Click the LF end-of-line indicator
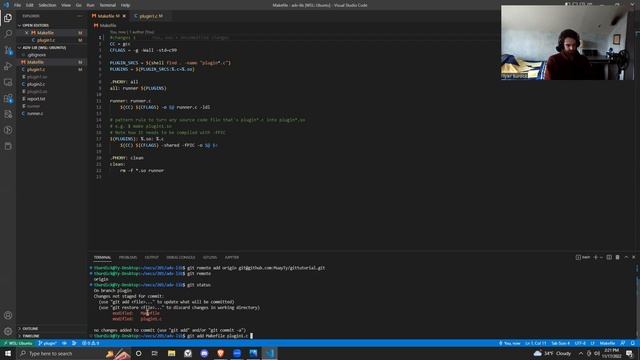640x360 pixels. (x=593, y=343)
